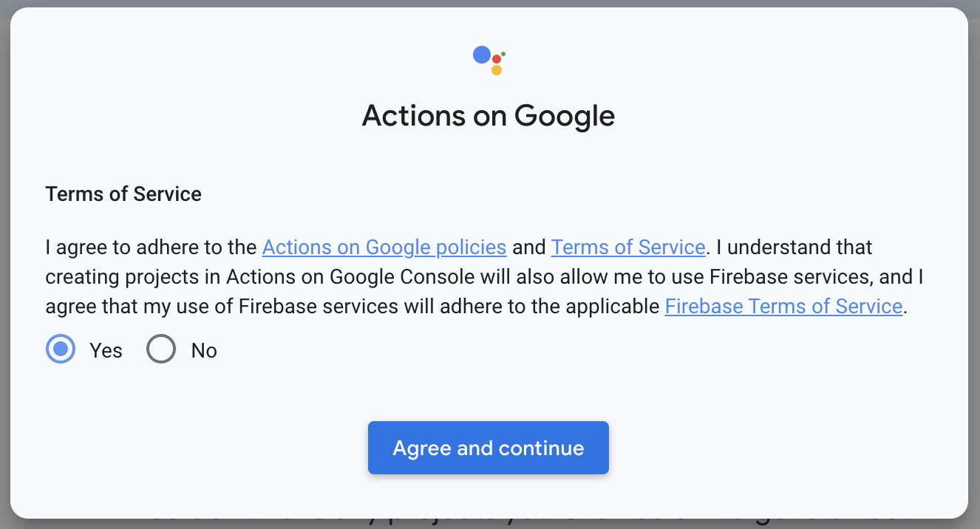Click the partially hidden text below the dialog

point(517,523)
